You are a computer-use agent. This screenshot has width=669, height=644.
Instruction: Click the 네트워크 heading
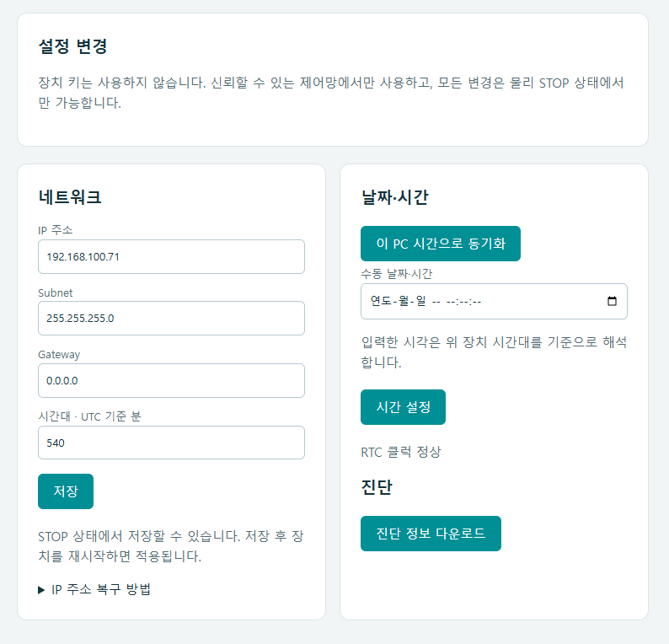coord(70,197)
